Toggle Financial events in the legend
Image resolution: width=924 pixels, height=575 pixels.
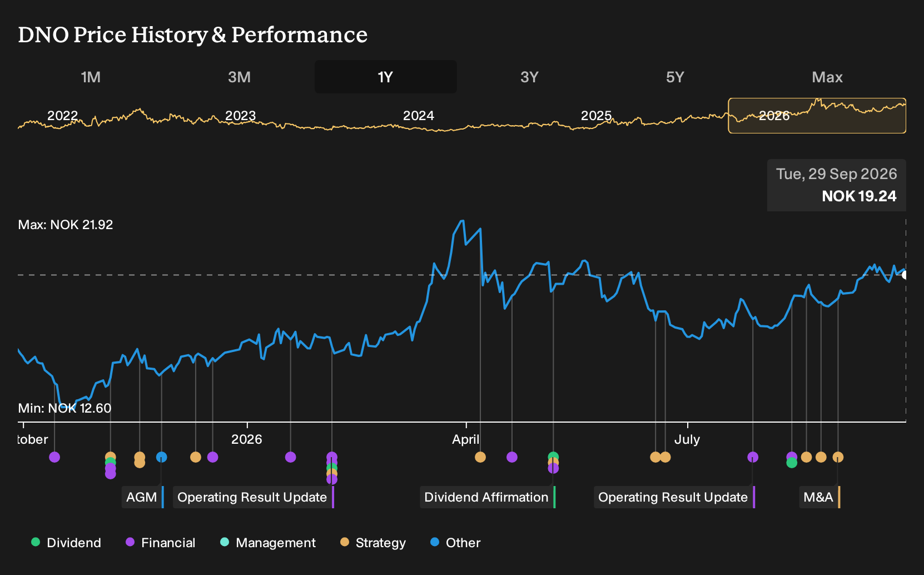[x=160, y=543]
